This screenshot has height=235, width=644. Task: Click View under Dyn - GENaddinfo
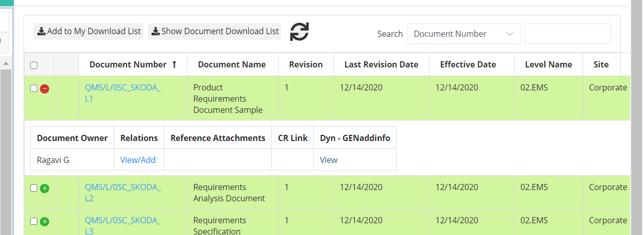[329, 160]
